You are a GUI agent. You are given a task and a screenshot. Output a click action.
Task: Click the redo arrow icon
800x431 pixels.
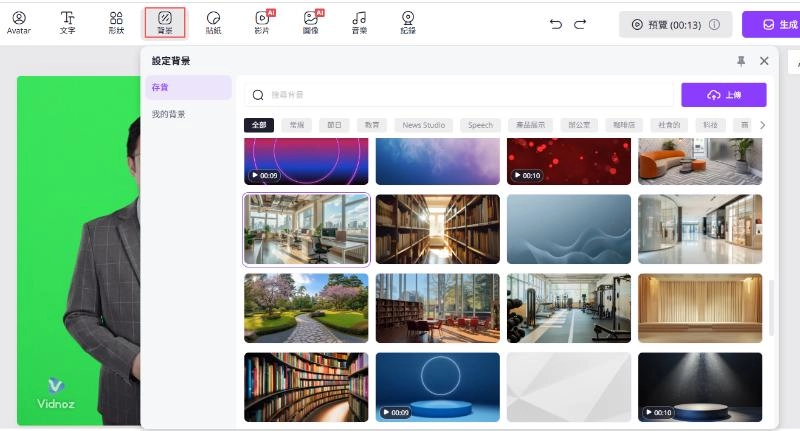click(580, 24)
